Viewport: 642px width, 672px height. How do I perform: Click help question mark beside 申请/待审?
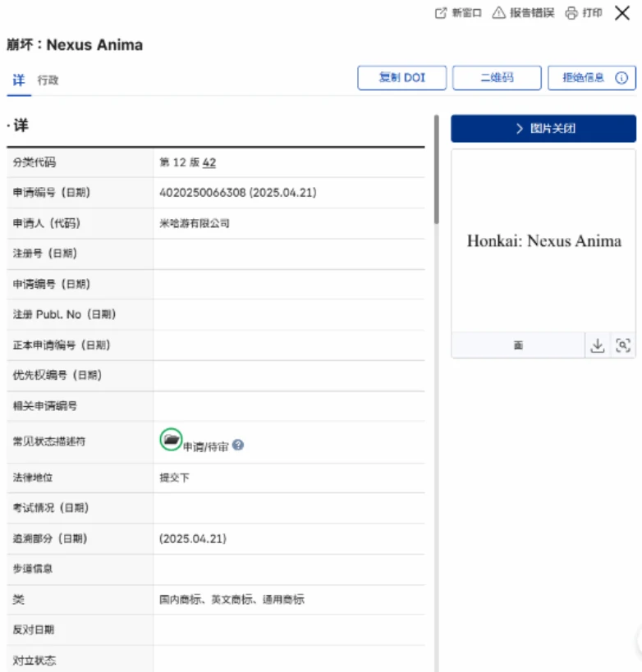coord(238,446)
